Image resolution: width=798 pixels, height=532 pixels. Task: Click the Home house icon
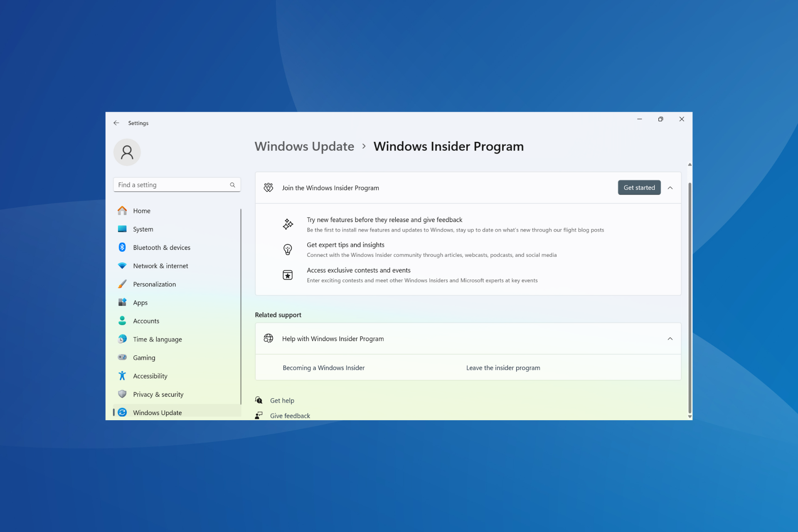point(122,211)
